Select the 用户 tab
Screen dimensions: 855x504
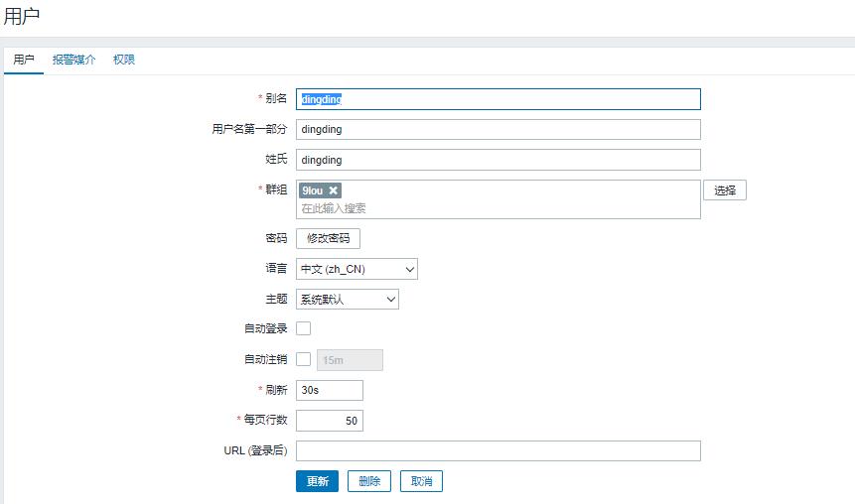click(24, 60)
